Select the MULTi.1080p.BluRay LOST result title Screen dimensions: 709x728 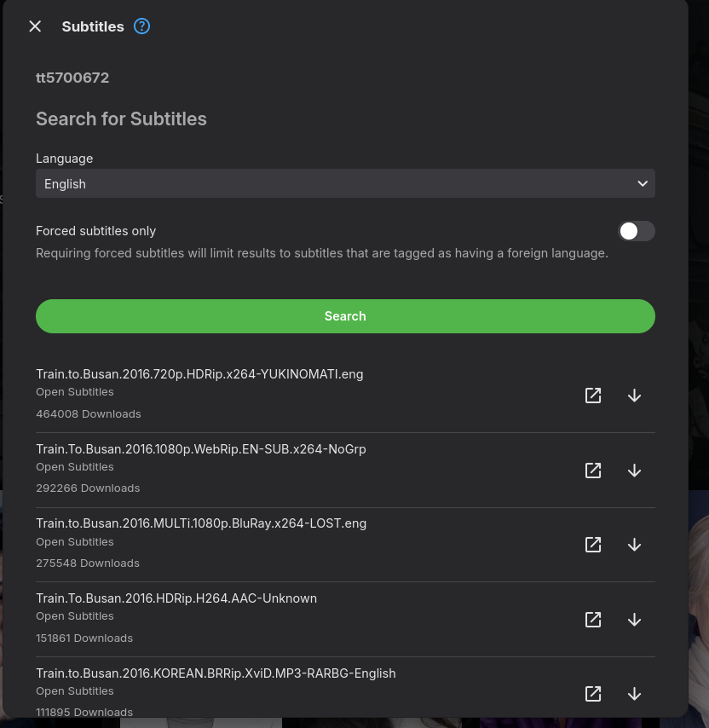[x=201, y=523]
